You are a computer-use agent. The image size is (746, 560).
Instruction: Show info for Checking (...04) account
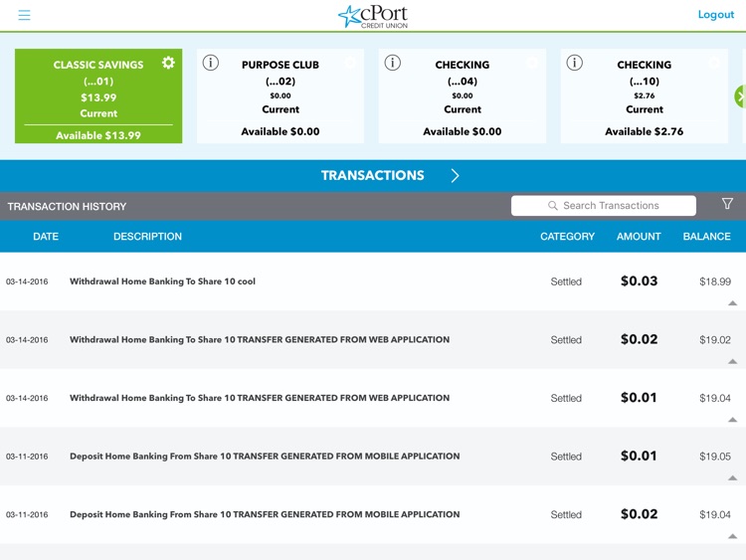(x=393, y=63)
